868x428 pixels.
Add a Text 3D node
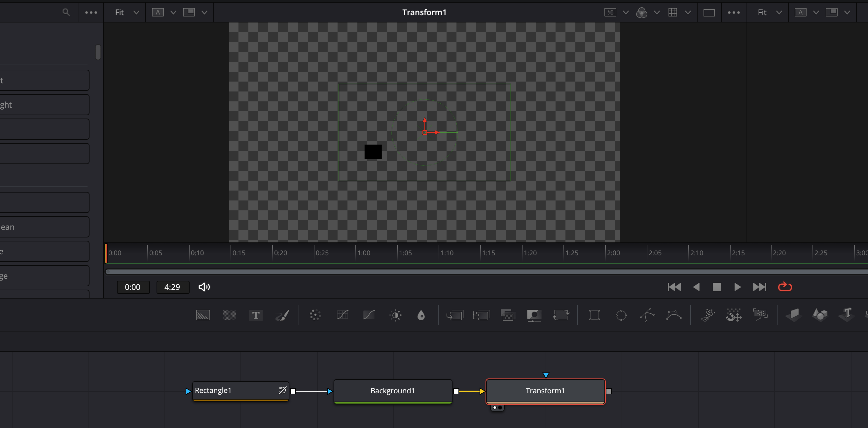847,315
